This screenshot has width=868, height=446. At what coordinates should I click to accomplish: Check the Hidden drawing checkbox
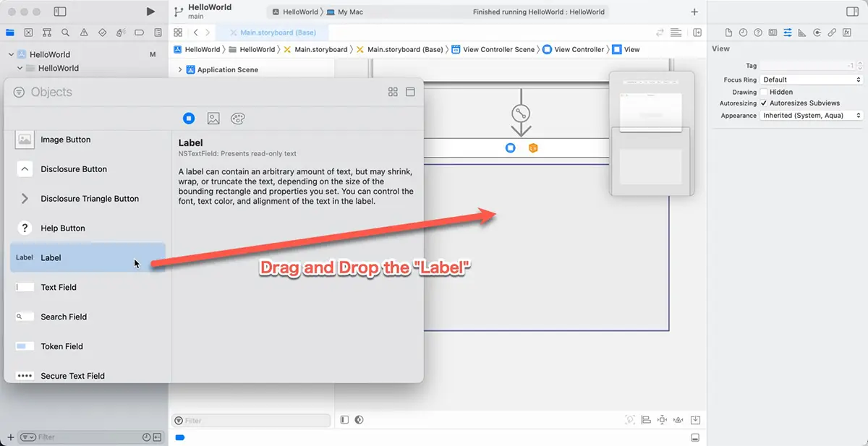click(x=764, y=92)
